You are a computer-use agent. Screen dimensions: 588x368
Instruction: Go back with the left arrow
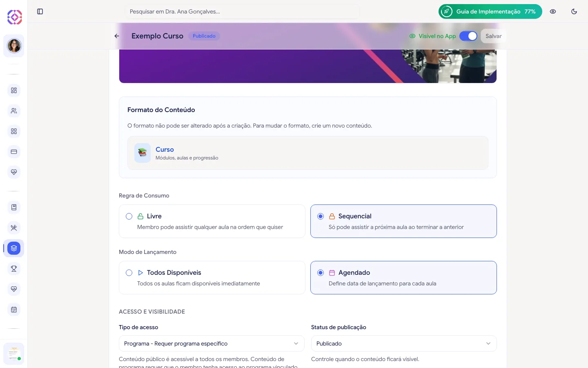click(x=117, y=36)
